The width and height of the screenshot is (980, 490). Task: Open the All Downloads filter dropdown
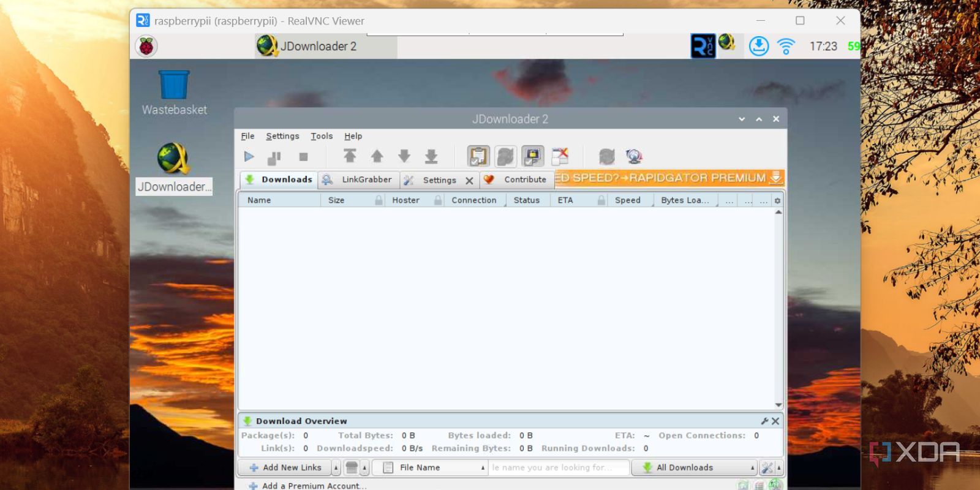(695, 467)
